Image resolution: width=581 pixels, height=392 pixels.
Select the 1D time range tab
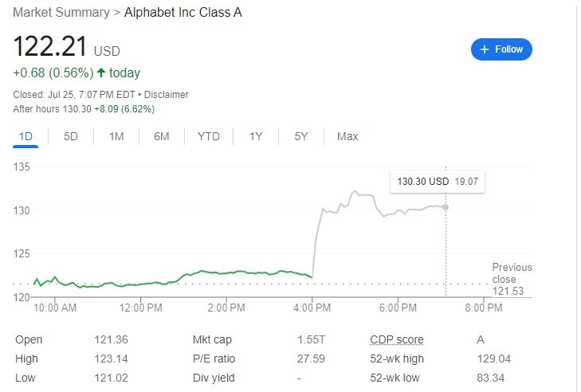click(26, 136)
